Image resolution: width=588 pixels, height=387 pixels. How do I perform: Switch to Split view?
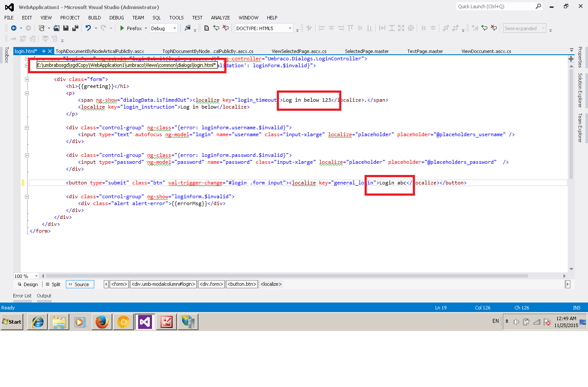pos(53,284)
